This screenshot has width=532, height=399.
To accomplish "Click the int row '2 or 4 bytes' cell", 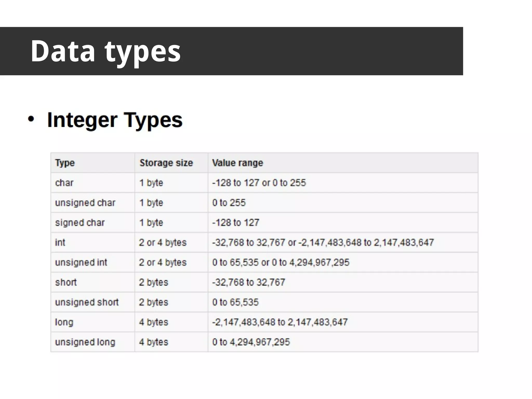I will tap(163, 243).
